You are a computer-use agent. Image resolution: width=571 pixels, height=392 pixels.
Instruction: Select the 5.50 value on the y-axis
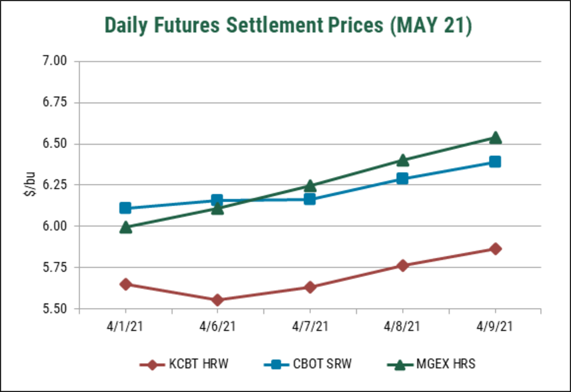(x=55, y=309)
